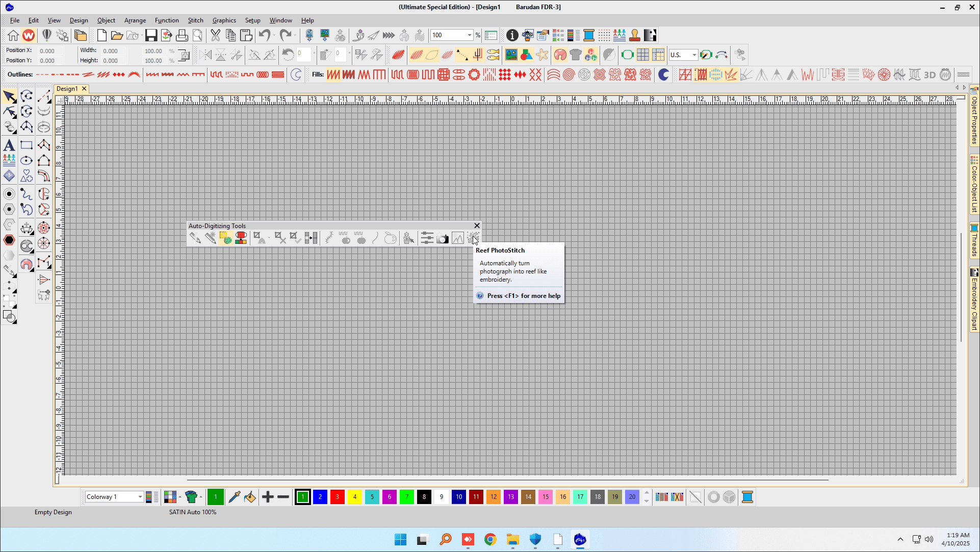Select the lettering 'A' tool
Screen dimensions: 980x552
(x=9, y=145)
